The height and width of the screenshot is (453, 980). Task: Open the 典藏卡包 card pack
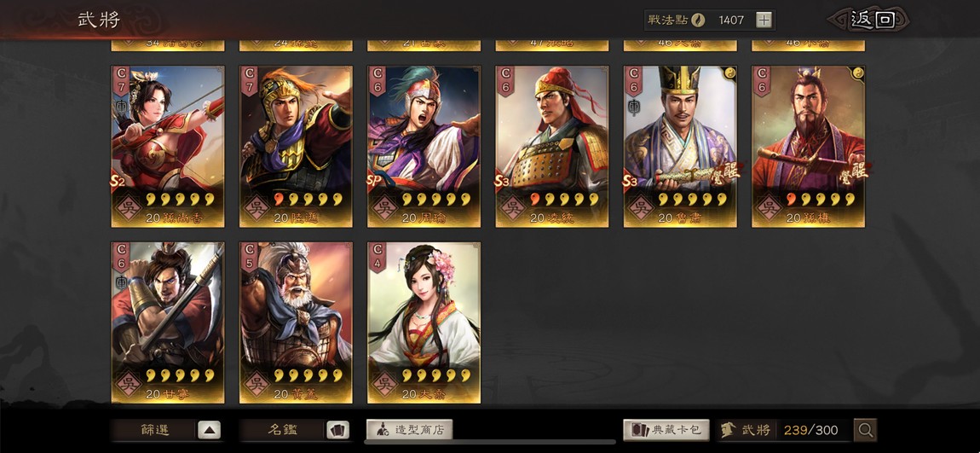[666, 430]
